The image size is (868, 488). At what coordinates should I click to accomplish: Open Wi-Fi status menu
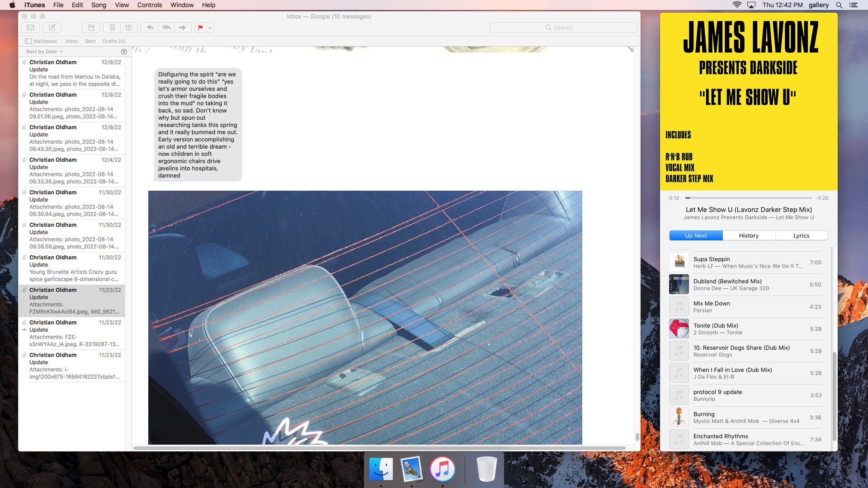pyautogui.click(x=737, y=5)
